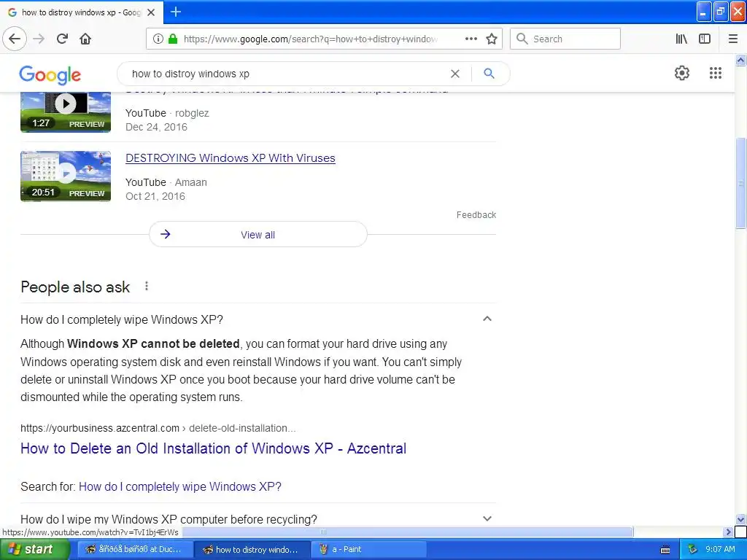Open People also ask options dots
The width and height of the screenshot is (747, 560).
(146, 286)
